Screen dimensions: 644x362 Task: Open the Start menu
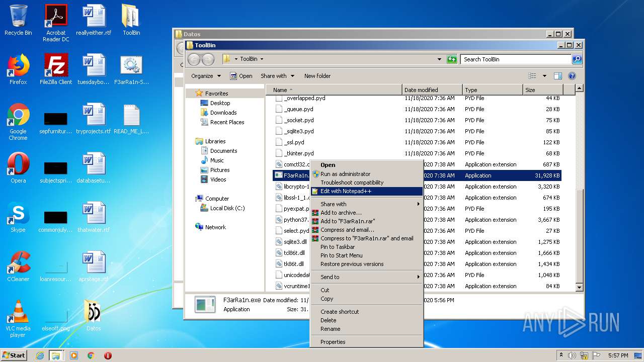pyautogui.click(x=14, y=355)
